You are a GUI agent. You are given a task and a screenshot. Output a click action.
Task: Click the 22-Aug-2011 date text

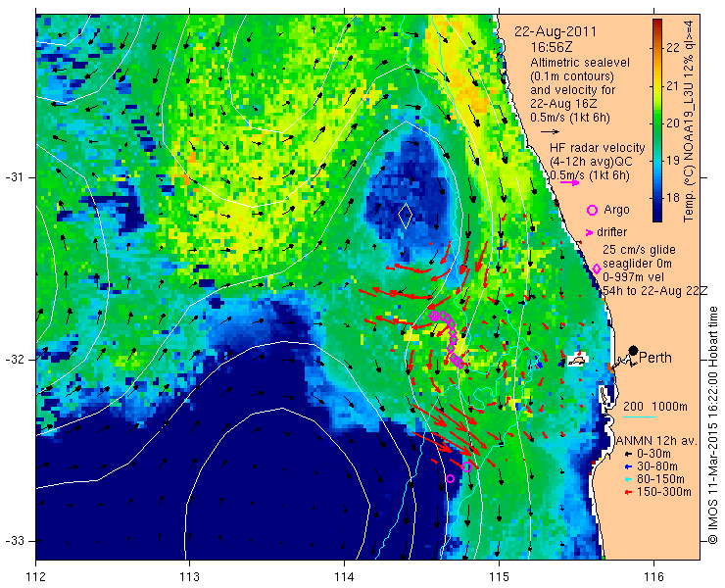pyautogui.click(x=556, y=32)
